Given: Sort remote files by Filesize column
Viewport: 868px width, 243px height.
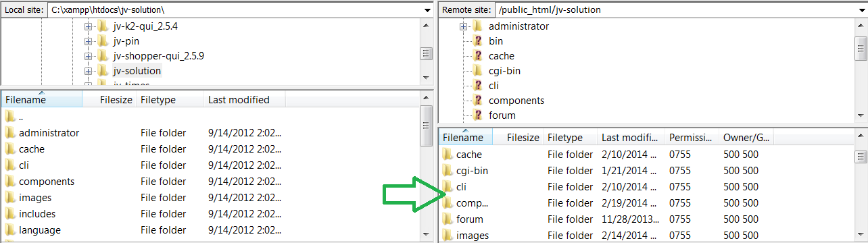Looking at the screenshot, I should point(519,138).
